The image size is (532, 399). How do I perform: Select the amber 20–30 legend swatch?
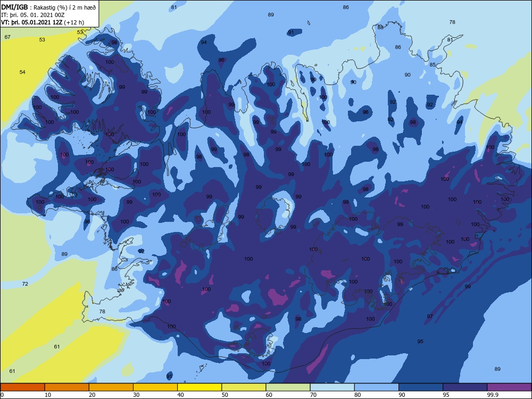111,387
